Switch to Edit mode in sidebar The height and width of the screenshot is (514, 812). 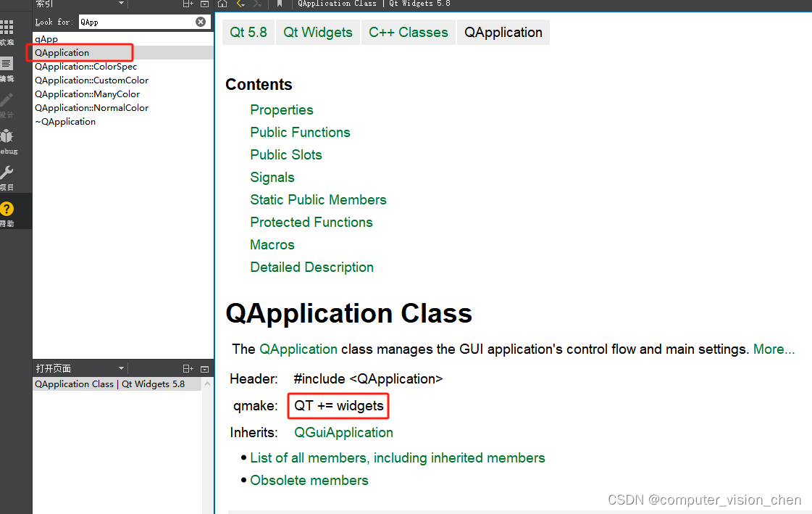[x=7, y=65]
